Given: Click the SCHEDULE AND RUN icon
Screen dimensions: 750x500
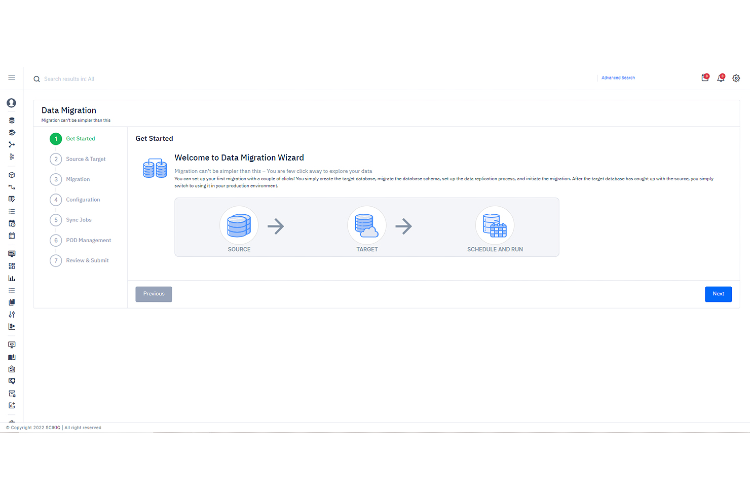Looking at the screenshot, I should point(495,225).
